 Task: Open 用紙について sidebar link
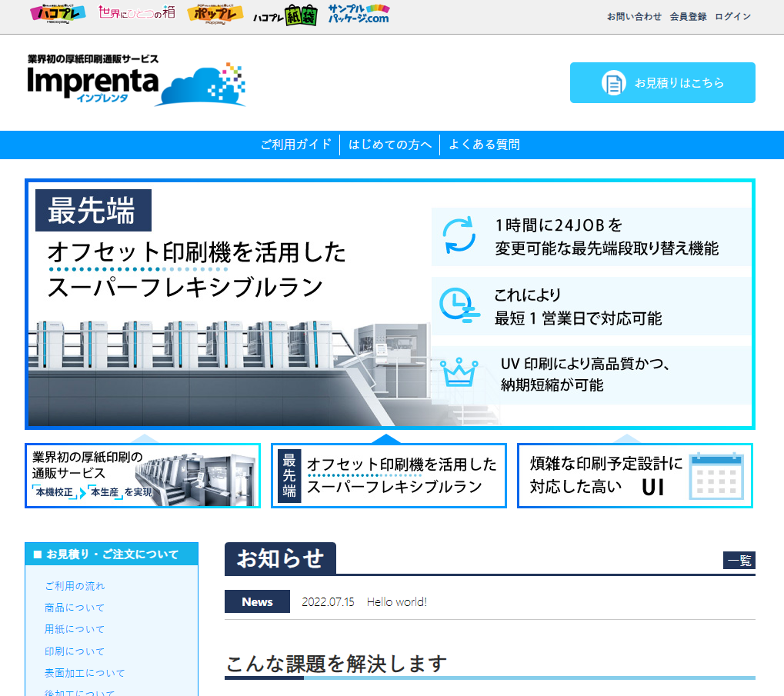point(75,629)
